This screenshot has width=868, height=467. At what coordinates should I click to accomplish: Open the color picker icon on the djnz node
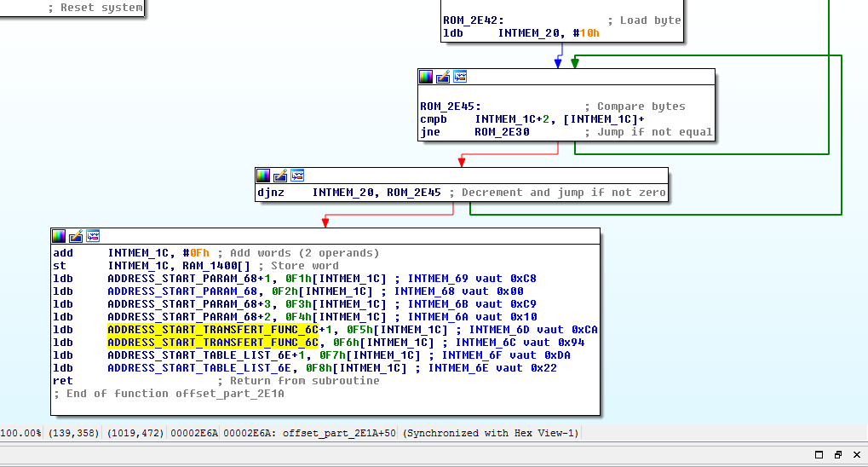(x=263, y=176)
